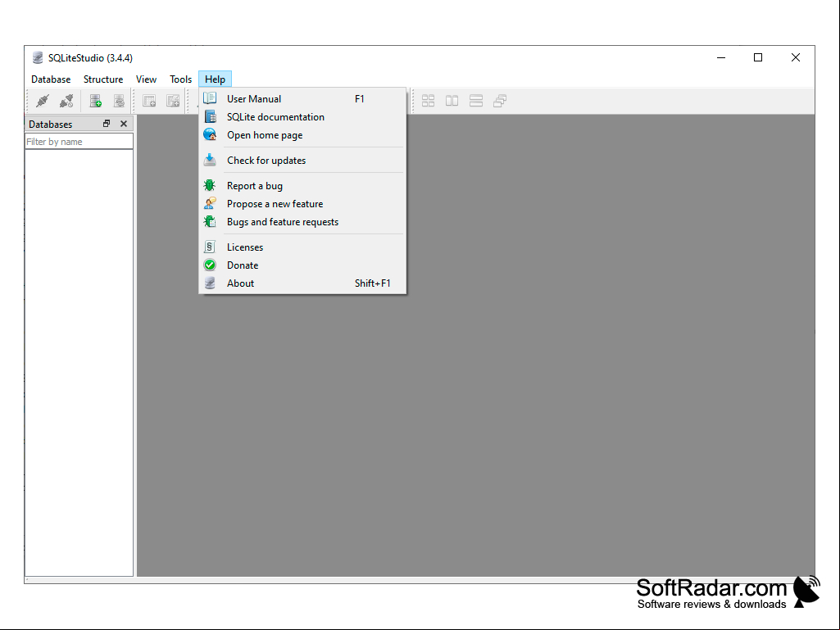
Task: Open the Tools menu
Action: point(180,79)
